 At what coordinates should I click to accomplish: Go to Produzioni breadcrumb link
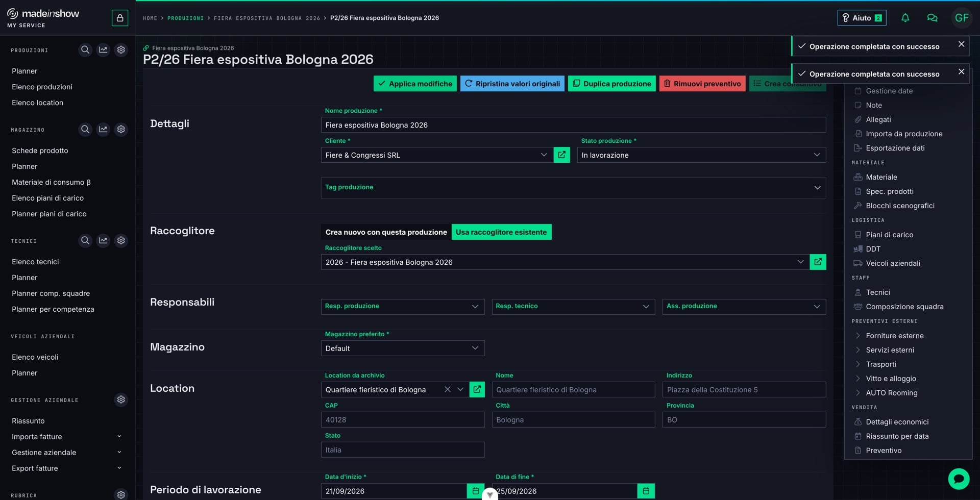(x=185, y=18)
